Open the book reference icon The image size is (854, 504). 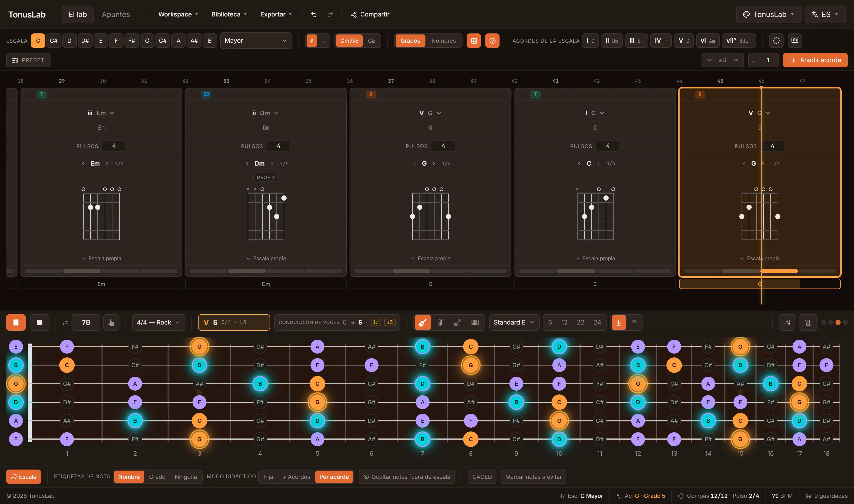click(x=795, y=41)
